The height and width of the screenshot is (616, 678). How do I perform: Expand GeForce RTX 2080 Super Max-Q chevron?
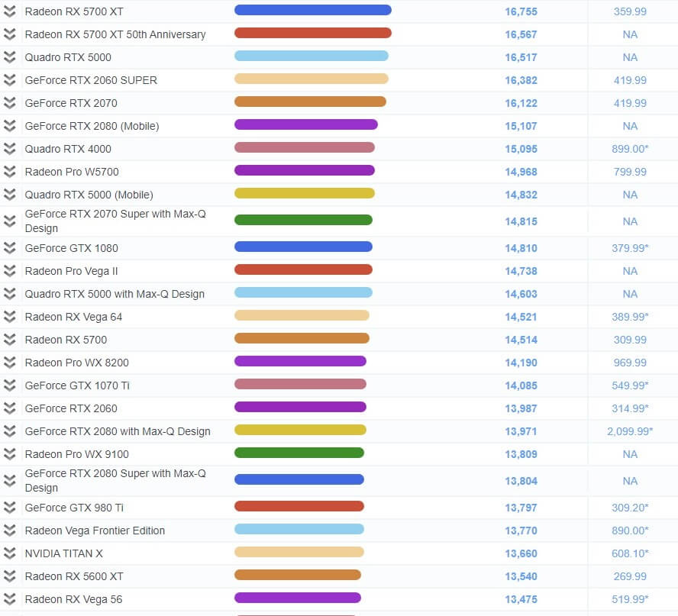pos(9,481)
